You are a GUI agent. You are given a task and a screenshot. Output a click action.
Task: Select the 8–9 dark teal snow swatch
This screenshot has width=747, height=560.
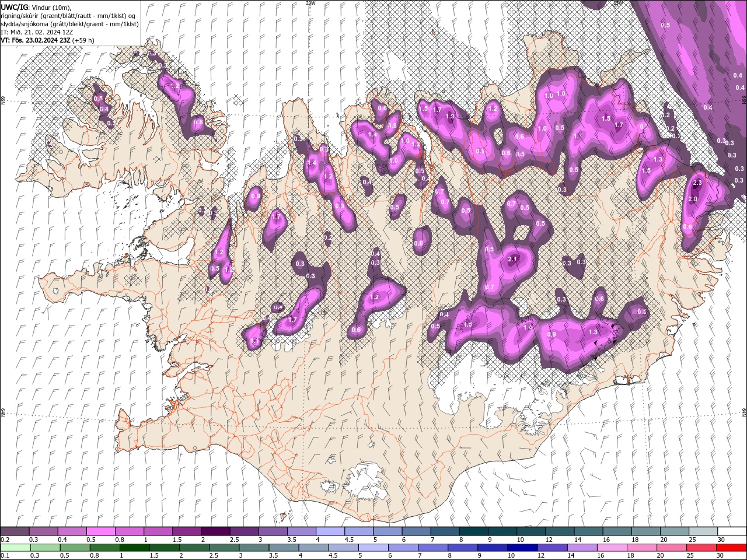[473, 531]
